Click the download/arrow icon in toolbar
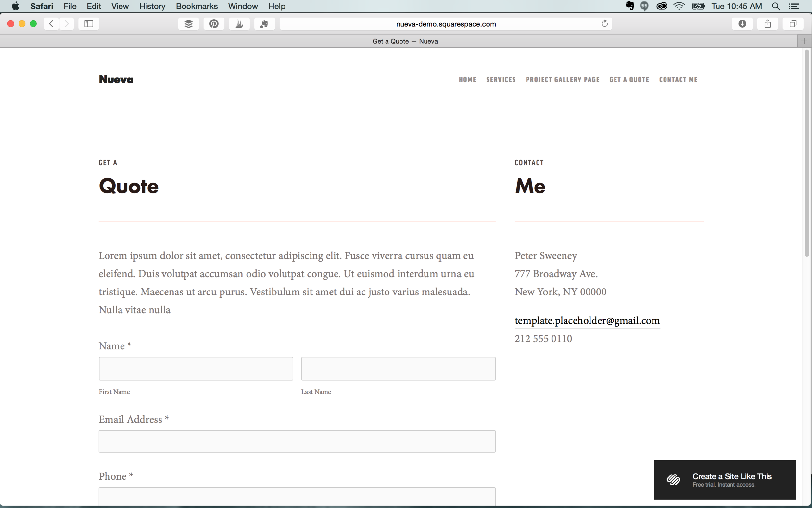 [x=742, y=24]
